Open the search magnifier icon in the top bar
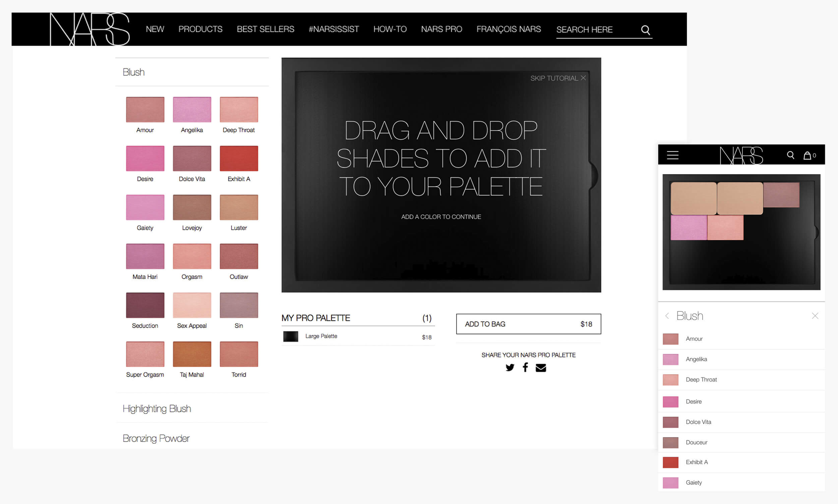 pyautogui.click(x=645, y=29)
